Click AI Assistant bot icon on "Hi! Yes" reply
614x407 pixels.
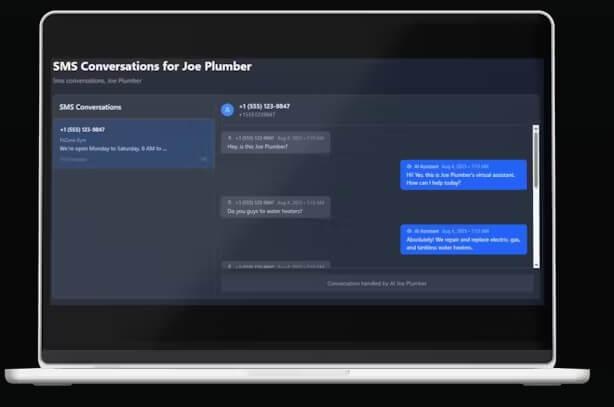(x=409, y=166)
